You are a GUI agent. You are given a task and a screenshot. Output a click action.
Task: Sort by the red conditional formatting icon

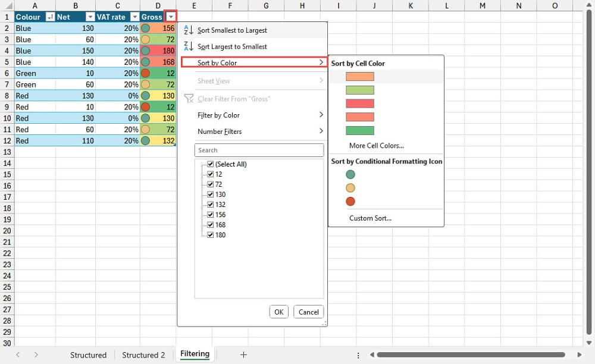click(350, 201)
